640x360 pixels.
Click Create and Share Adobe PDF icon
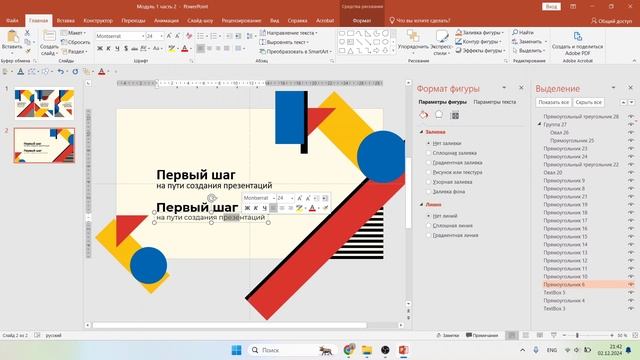click(578, 36)
